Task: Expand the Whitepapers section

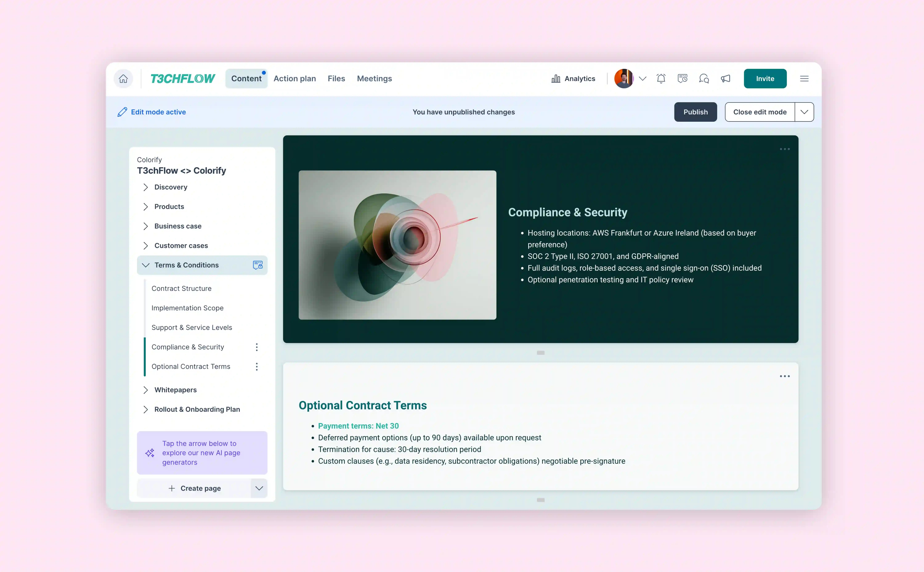Action: 146,390
